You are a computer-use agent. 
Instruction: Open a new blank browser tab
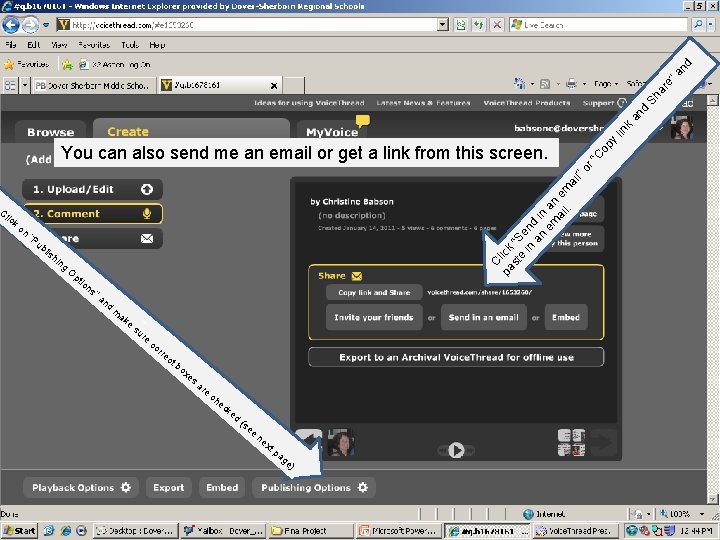point(294,85)
